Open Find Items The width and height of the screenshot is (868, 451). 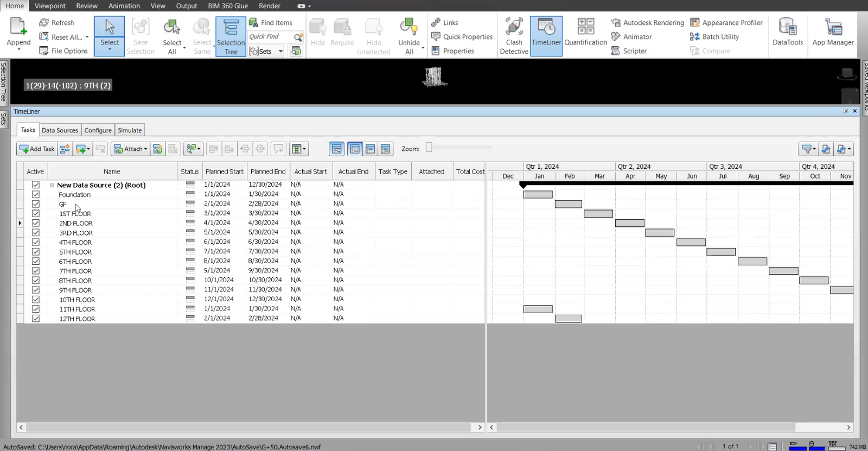[x=270, y=23]
